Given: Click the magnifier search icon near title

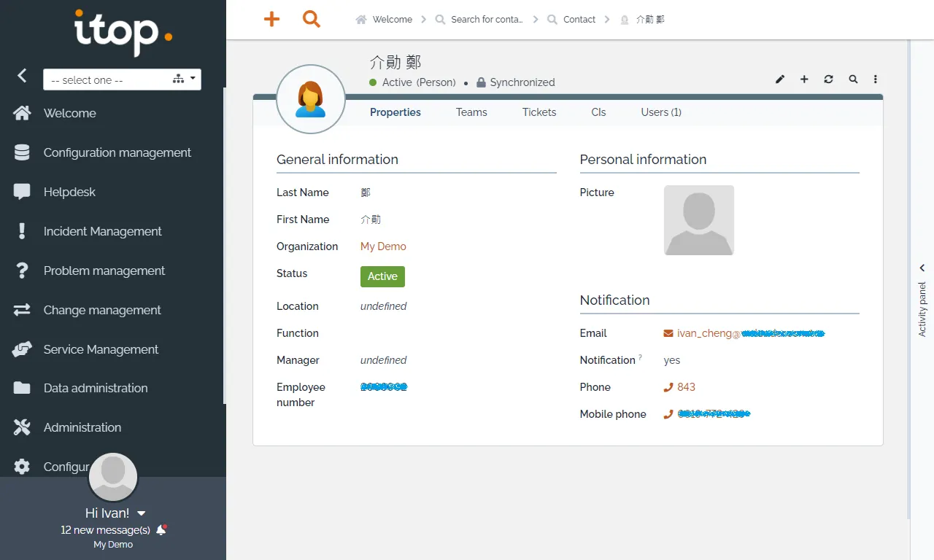Looking at the screenshot, I should tap(853, 79).
